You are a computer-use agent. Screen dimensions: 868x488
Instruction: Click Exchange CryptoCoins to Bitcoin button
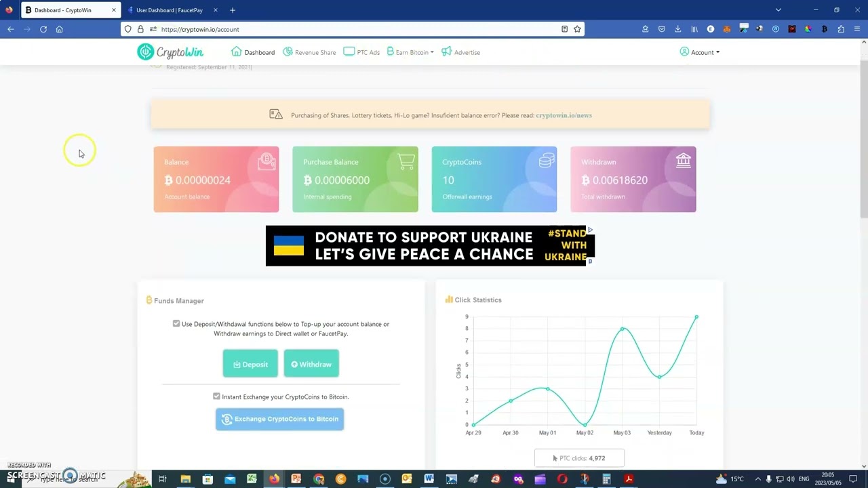[279, 419]
